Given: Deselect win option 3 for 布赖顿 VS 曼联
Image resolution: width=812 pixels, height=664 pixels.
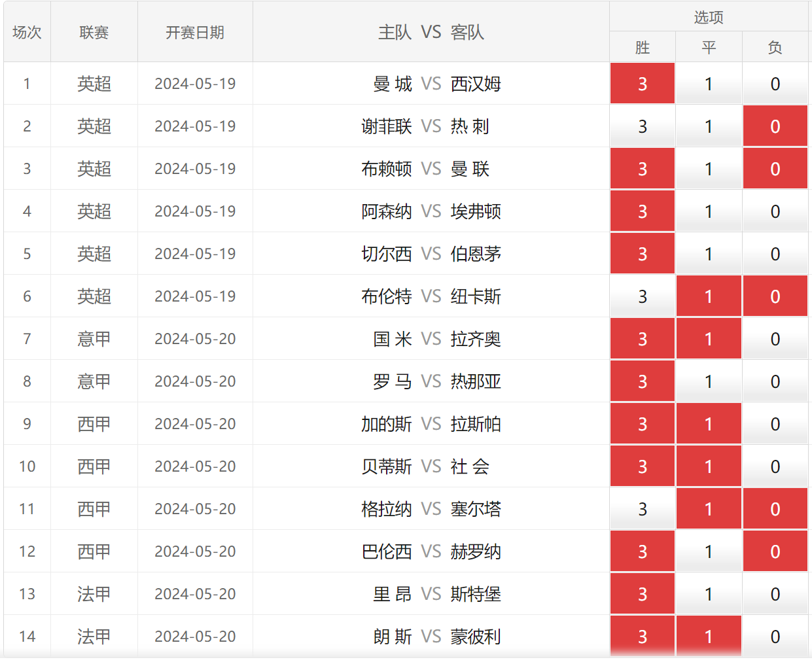Looking at the screenshot, I should tap(643, 169).
